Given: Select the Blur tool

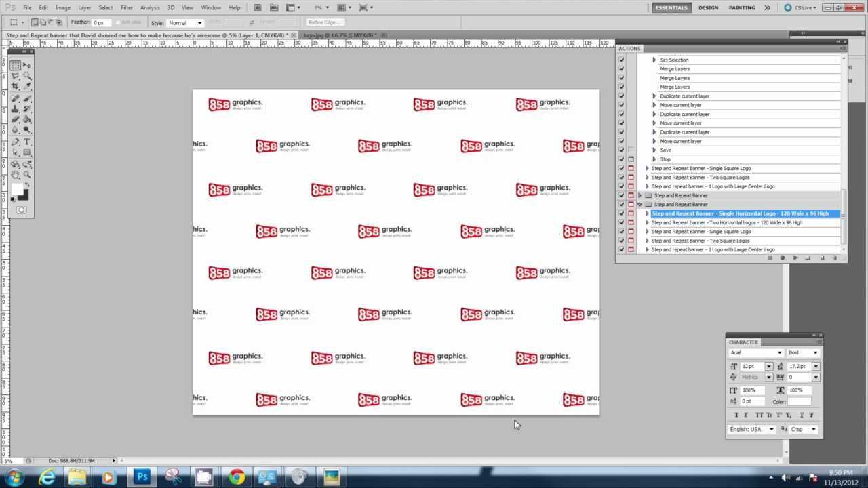Looking at the screenshot, I should 15,129.
